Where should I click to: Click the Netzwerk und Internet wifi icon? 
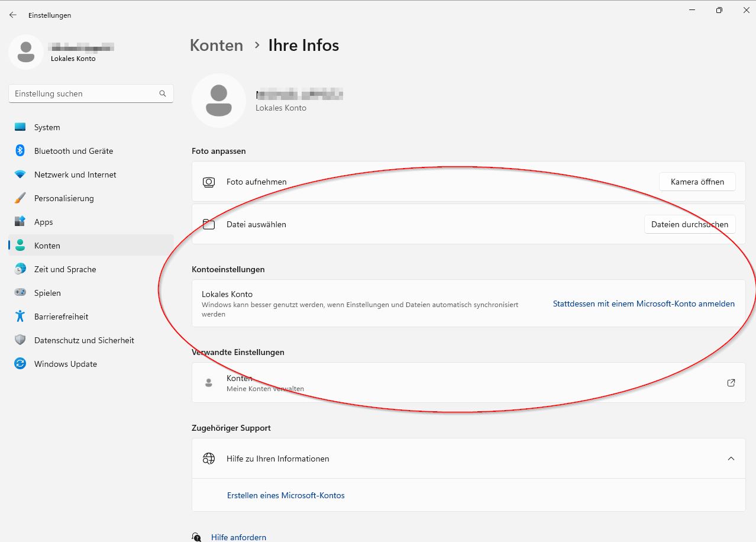click(20, 175)
